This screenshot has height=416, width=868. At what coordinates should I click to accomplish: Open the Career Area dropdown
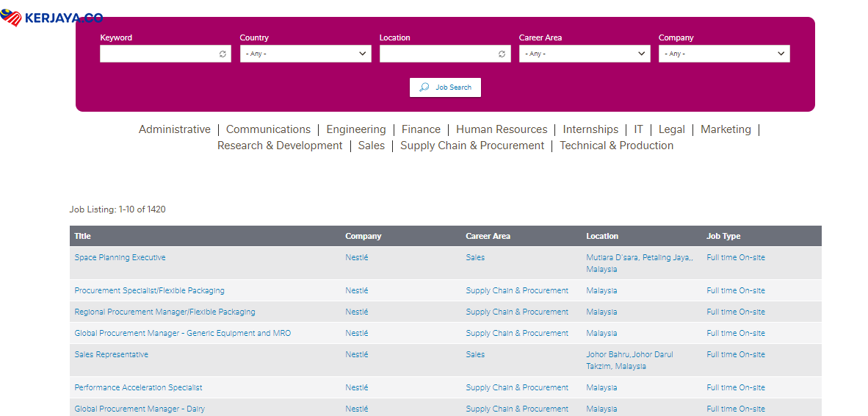[585, 54]
